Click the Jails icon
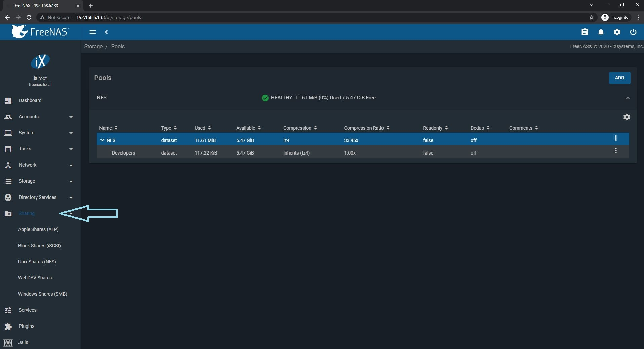 tap(8, 342)
